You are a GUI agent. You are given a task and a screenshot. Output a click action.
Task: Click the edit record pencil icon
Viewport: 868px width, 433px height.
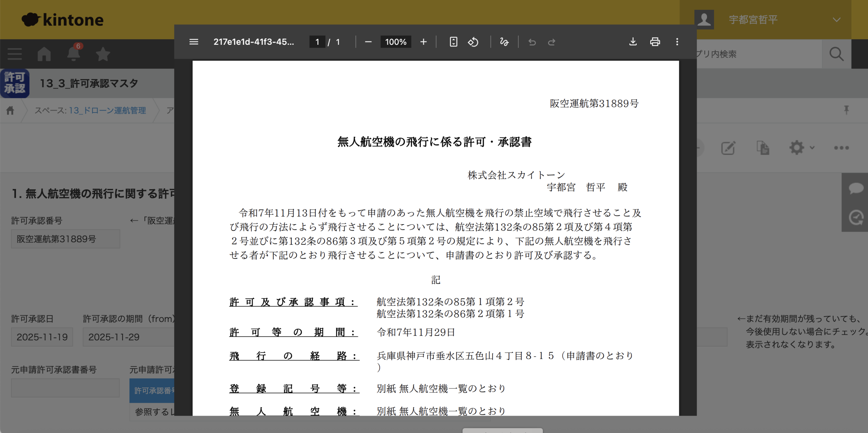728,148
